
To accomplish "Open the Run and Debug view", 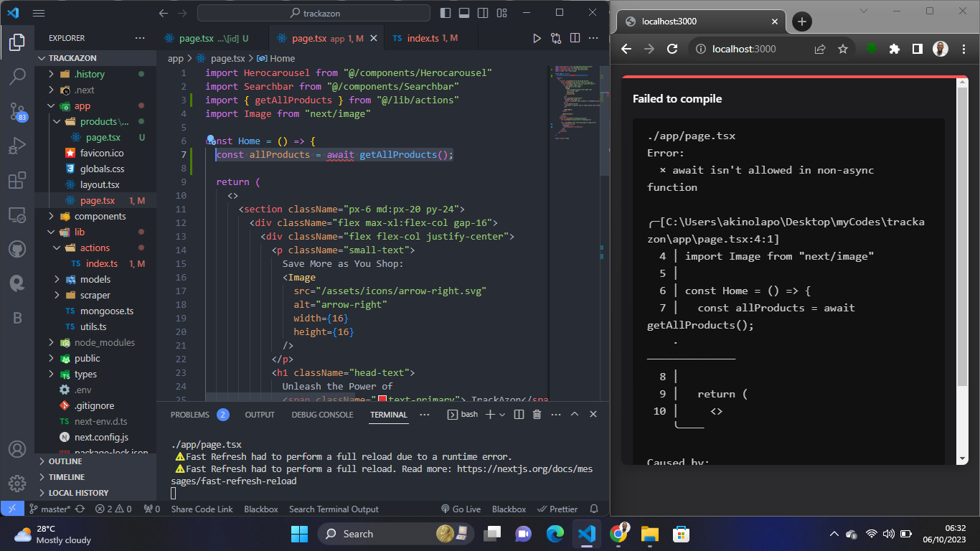I will pos(17,146).
